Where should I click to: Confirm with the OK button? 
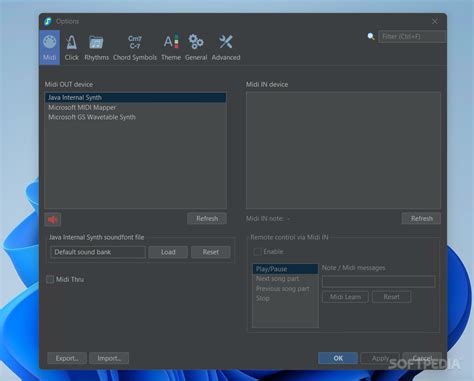tap(338, 358)
